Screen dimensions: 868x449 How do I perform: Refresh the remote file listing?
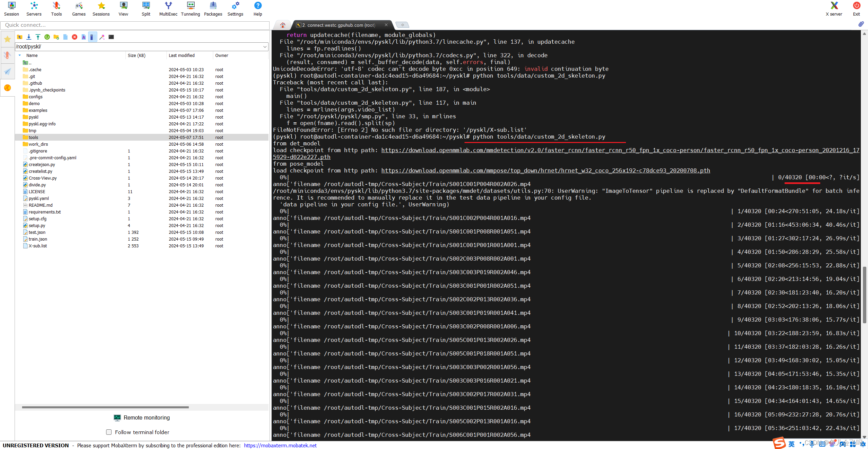(x=47, y=37)
